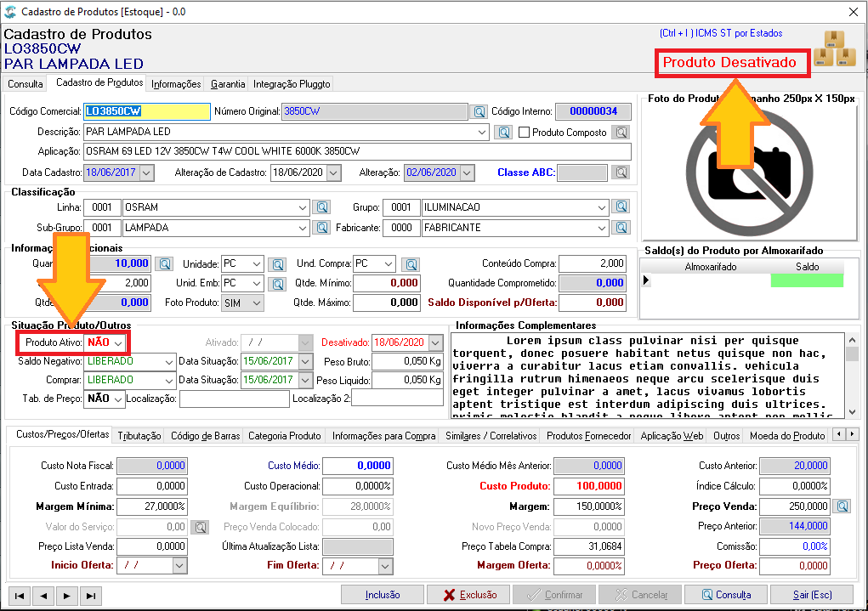Open Tab. de Preço dropdown
Screen dimensions: 868x611
pos(118,399)
